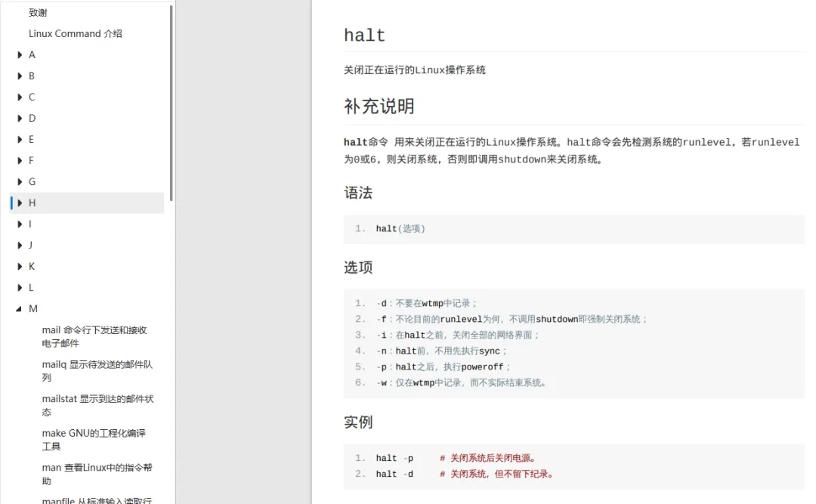
Task: Click the 补充说明 heading
Action: pyautogui.click(x=379, y=107)
